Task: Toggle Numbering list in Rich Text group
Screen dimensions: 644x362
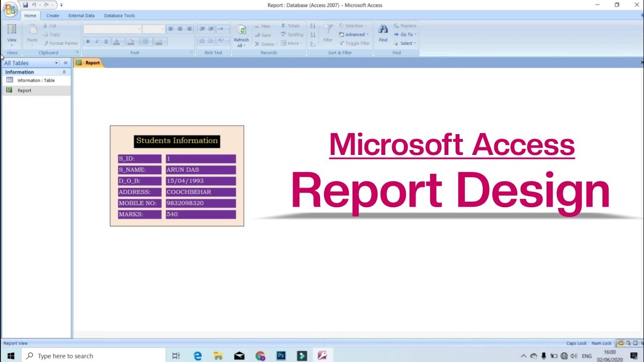Action: click(x=202, y=41)
